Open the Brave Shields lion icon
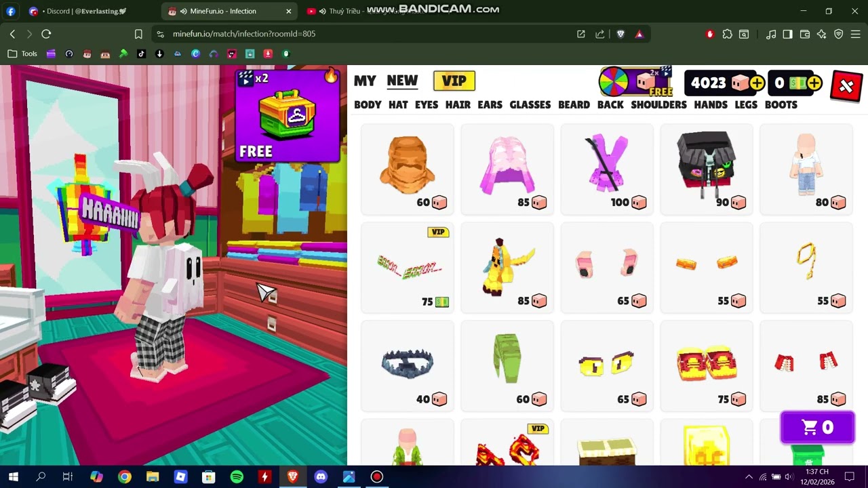The height and width of the screenshot is (488, 868). pyautogui.click(x=620, y=34)
